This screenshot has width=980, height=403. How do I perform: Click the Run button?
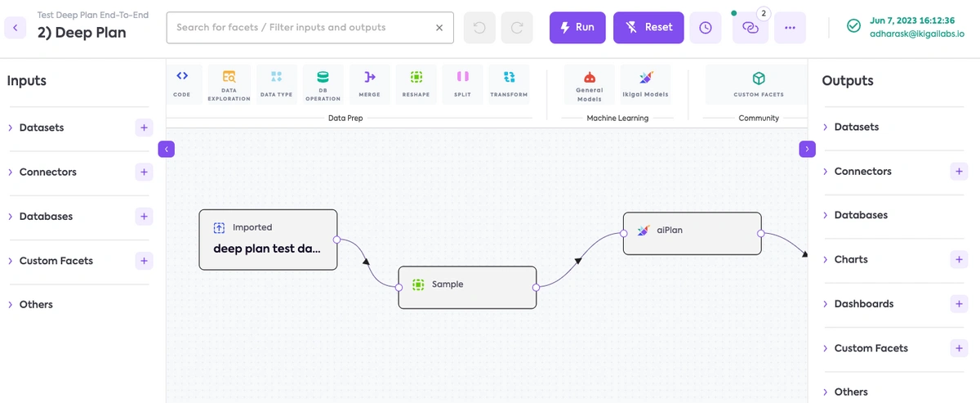(x=577, y=27)
